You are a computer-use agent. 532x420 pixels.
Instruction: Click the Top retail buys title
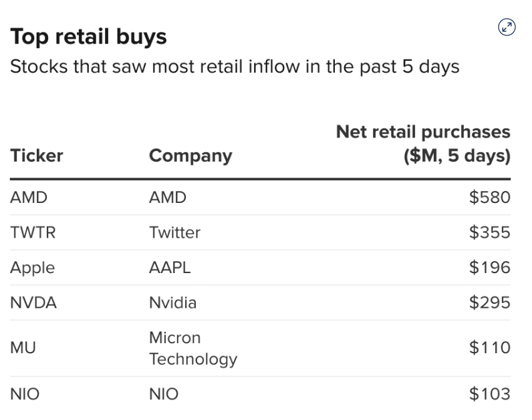point(88,37)
